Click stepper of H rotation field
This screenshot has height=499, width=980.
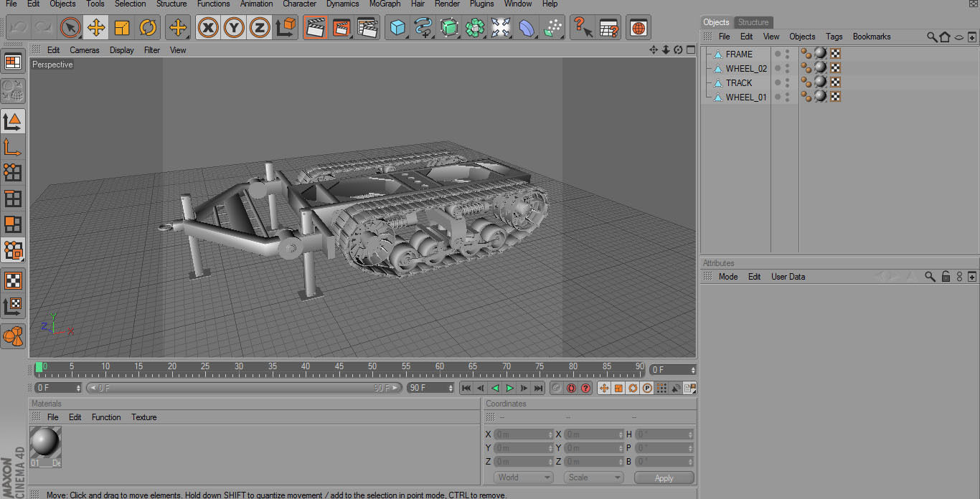click(691, 434)
